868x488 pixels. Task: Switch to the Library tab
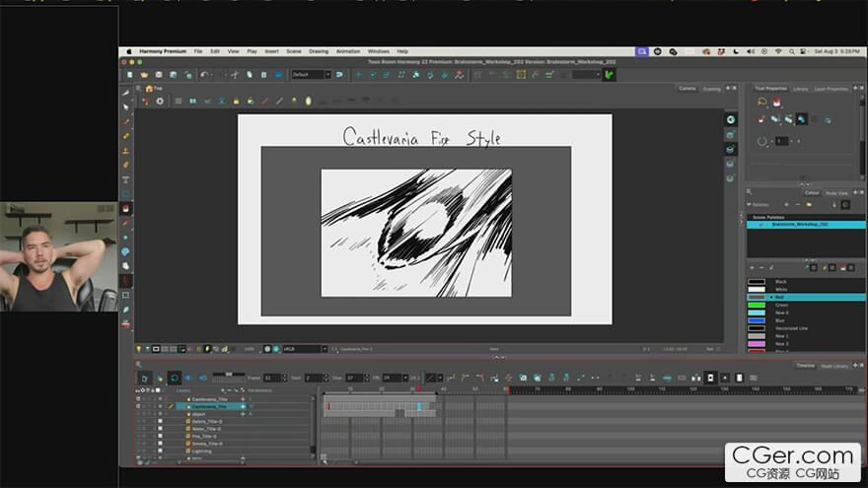[x=801, y=89]
